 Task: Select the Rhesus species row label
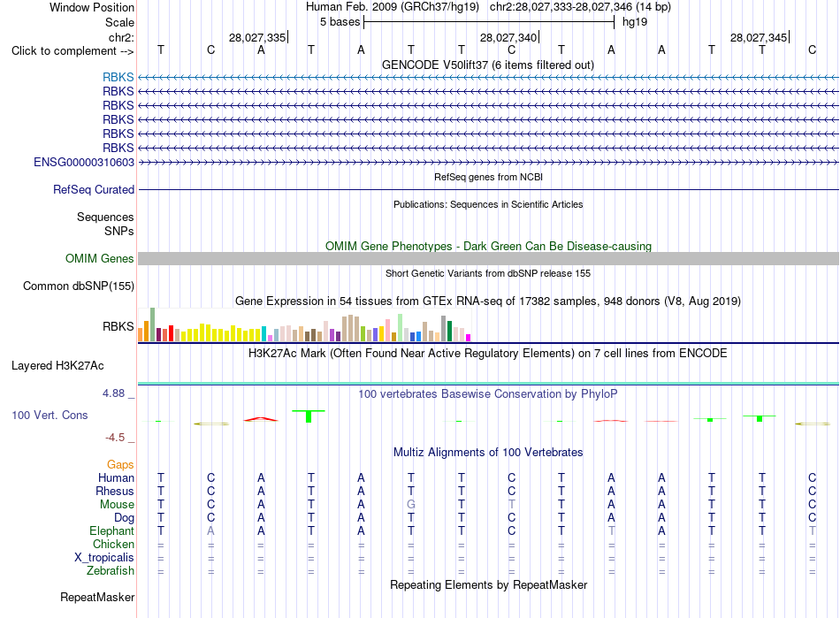[115, 491]
